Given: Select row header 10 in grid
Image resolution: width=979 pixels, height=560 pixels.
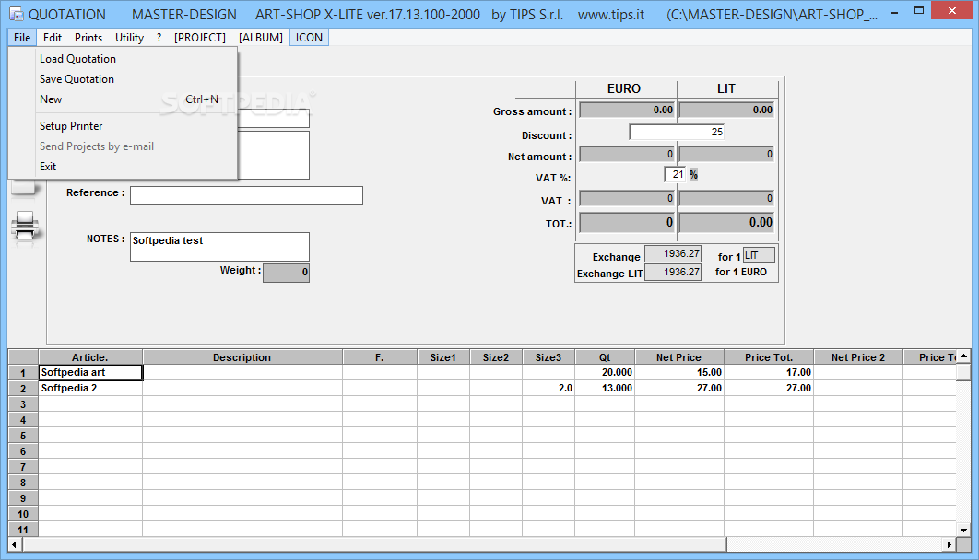Looking at the screenshot, I should [x=23, y=514].
